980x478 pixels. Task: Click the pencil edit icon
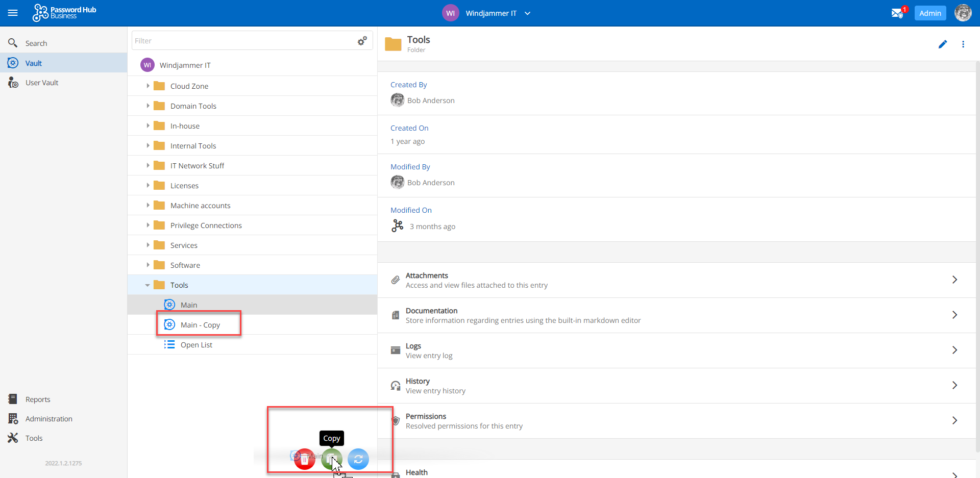[942, 44]
